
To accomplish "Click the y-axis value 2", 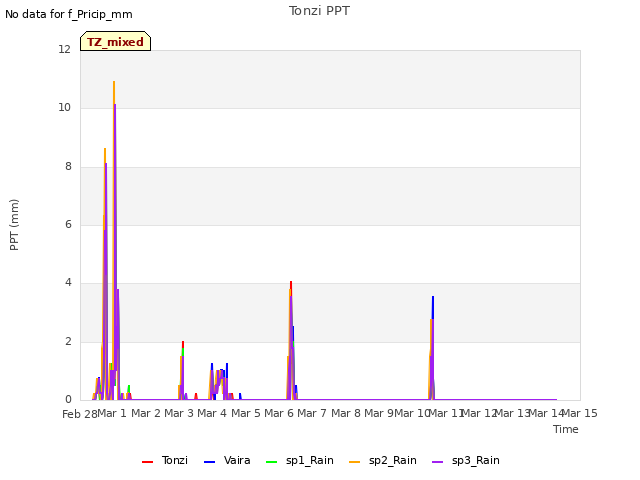I will 68,341.
